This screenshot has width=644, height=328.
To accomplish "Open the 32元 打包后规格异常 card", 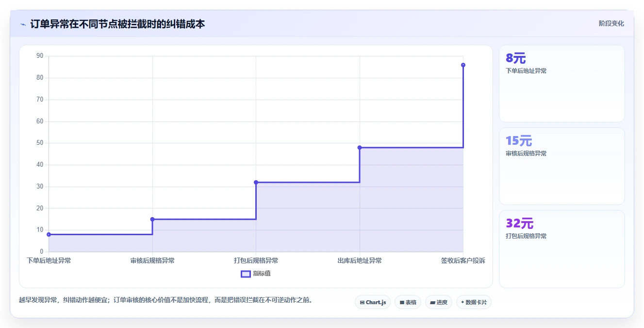I will [562, 249].
